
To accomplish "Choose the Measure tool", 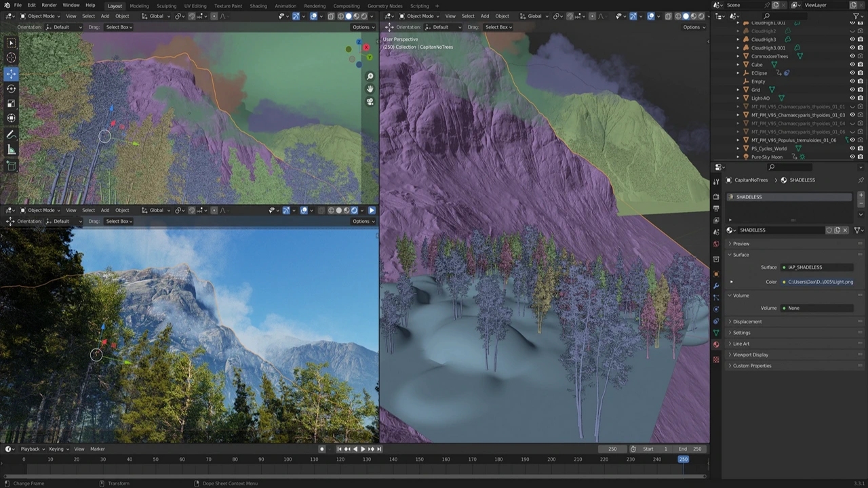I will coord(12,150).
